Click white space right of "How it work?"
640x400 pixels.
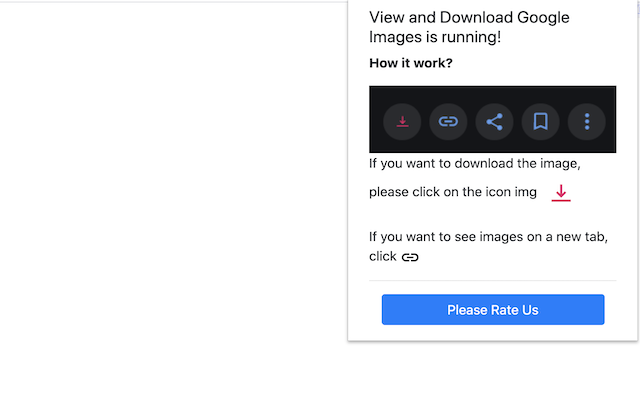tap(540, 63)
